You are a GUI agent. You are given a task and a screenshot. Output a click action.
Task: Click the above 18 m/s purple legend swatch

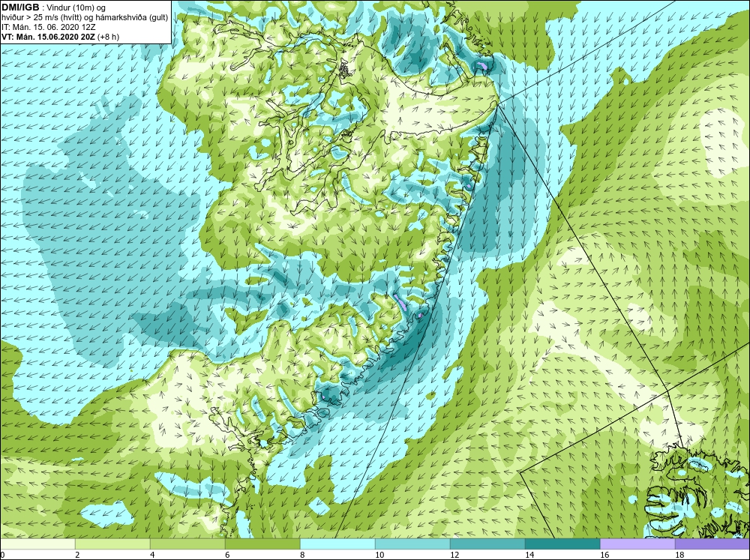pyautogui.click(x=712, y=544)
